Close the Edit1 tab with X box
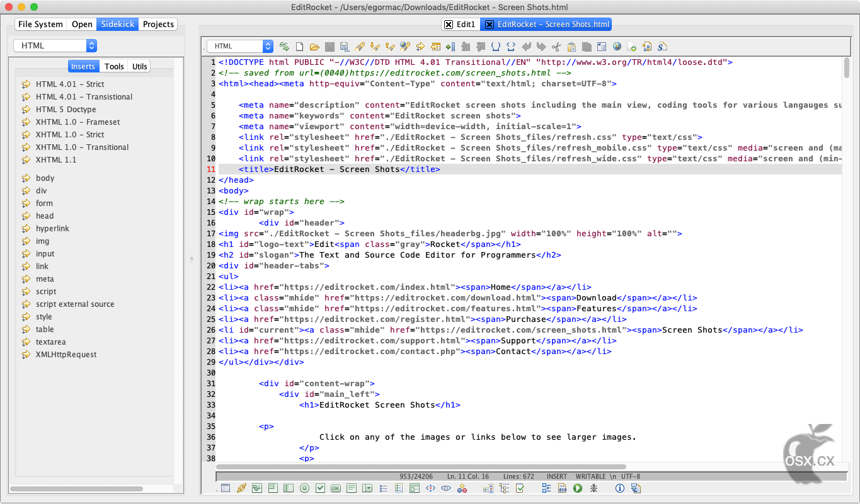Viewport: 860px width, 504px height. tap(449, 25)
